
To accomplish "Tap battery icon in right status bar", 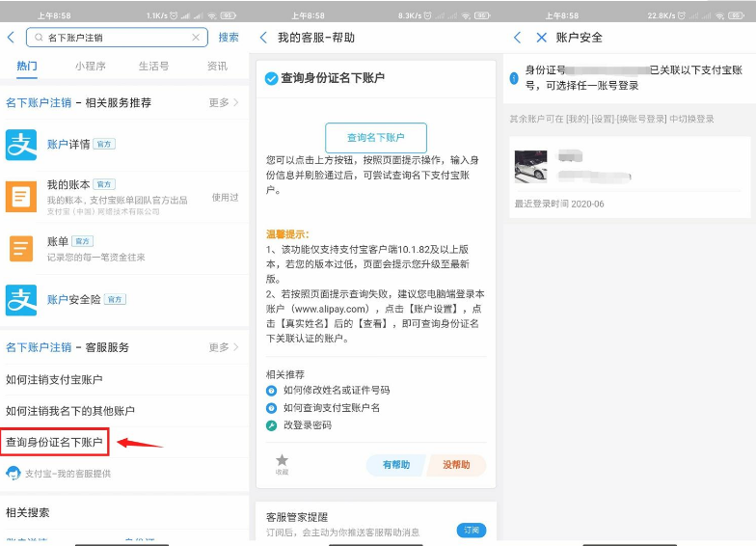I will [x=737, y=15].
